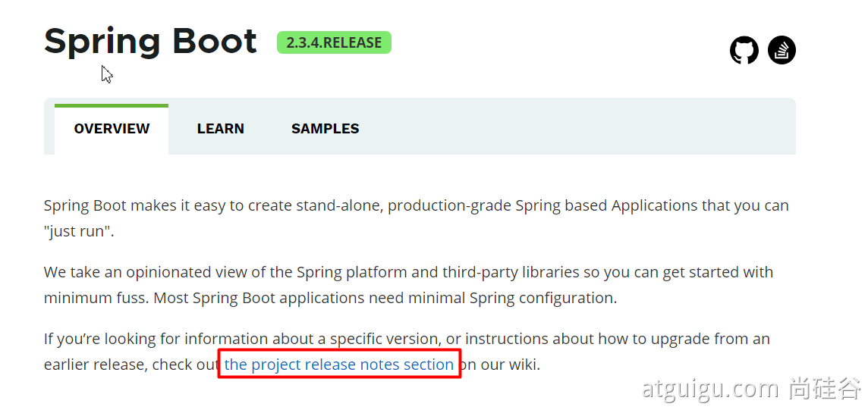Click the words "on our wiki"
Viewport: 868px width, 410px height.
pyautogui.click(x=501, y=365)
